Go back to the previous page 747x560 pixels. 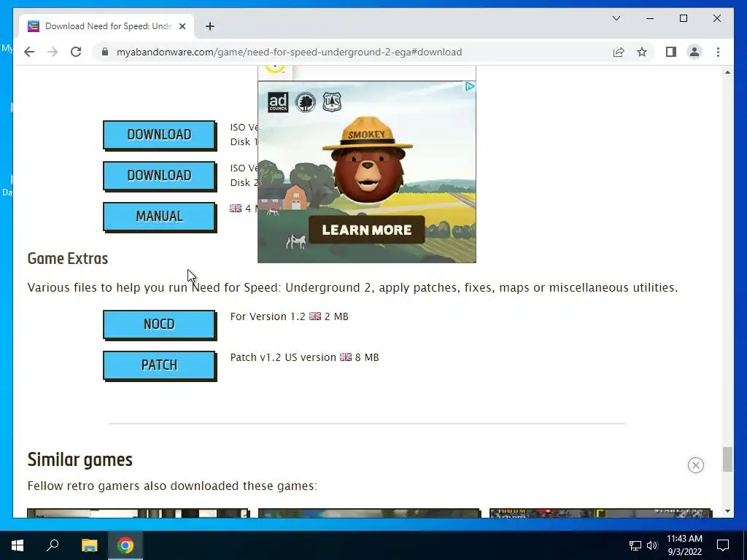[x=29, y=52]
